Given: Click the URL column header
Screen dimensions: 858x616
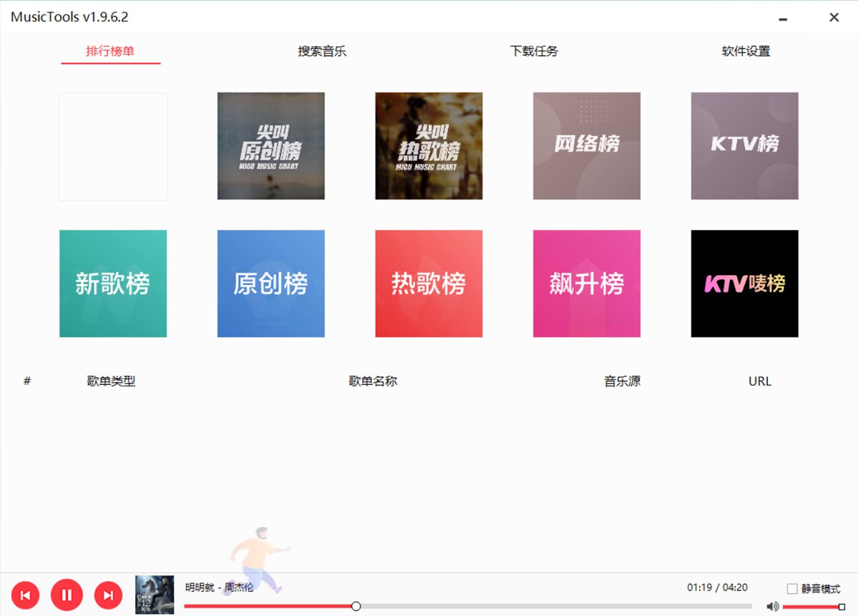Looking at the screenshot, I should tap(760, 381).
